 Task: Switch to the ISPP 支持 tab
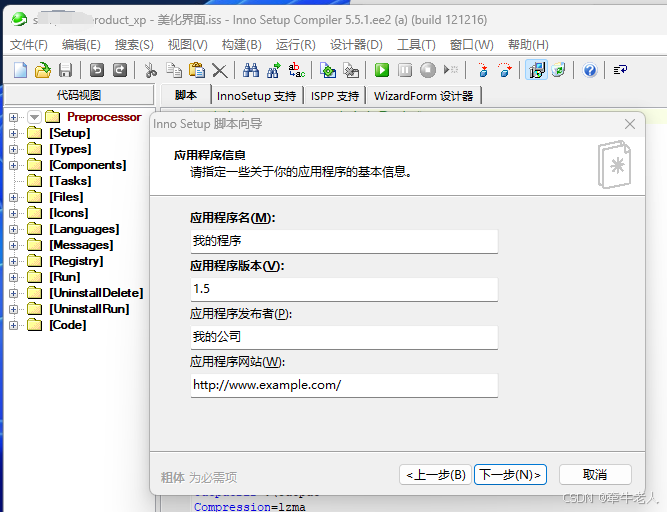coord(335,96)
